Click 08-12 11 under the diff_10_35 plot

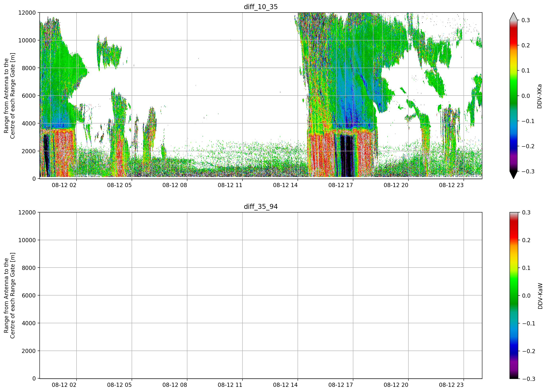click(x=230, y=185)
